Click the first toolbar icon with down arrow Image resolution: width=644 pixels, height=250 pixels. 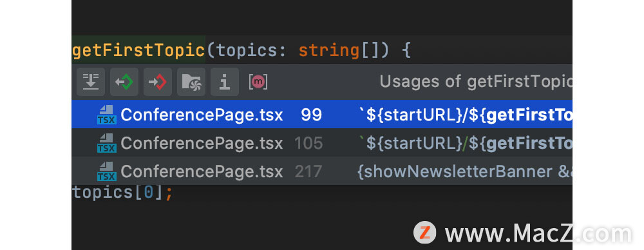(91, 82)
